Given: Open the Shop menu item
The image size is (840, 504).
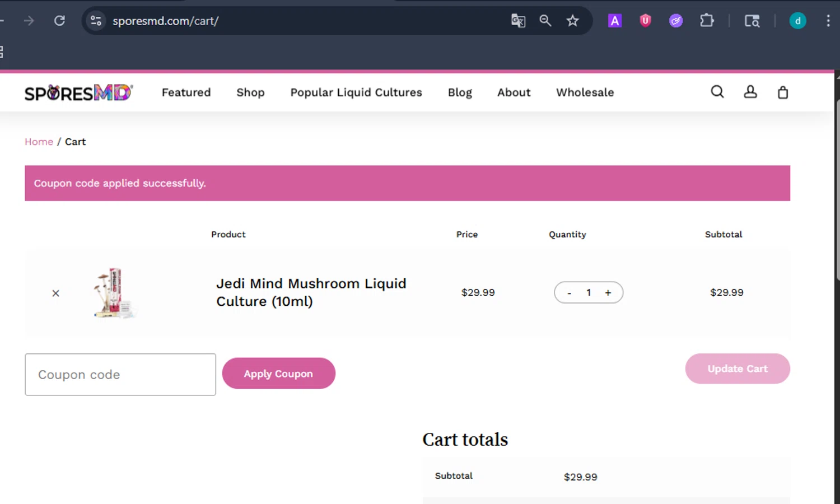Looking at the screenshot, I should [x=250, y=92].
